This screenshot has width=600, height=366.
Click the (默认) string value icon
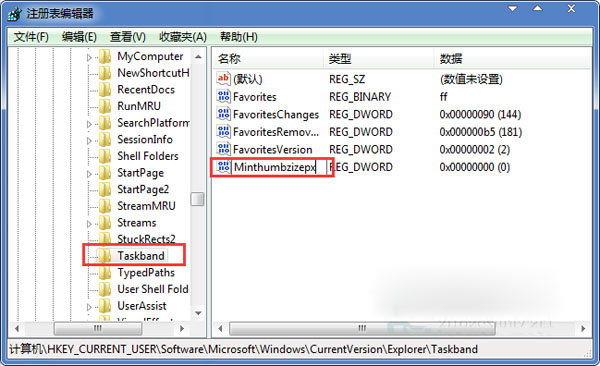tap(223, 79)
